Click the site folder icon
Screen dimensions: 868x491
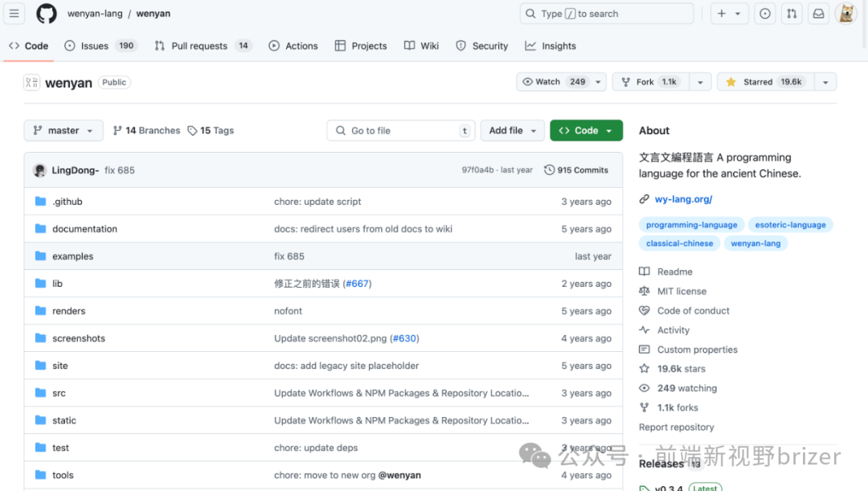[40, 366]
